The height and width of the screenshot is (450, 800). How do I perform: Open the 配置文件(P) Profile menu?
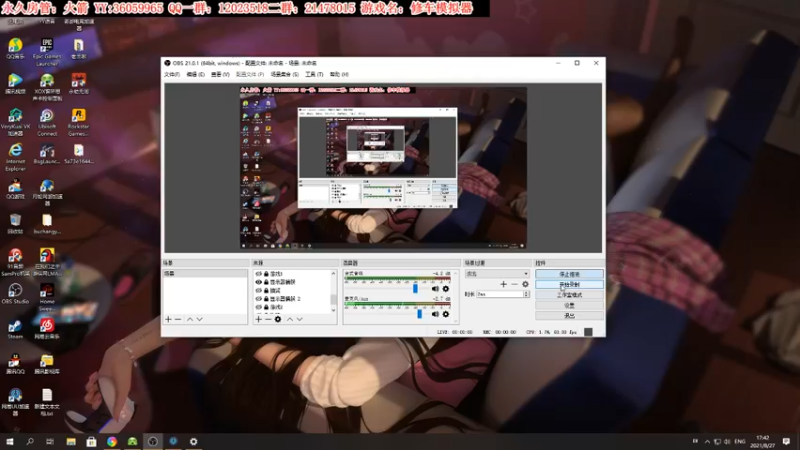coord(249,74)
